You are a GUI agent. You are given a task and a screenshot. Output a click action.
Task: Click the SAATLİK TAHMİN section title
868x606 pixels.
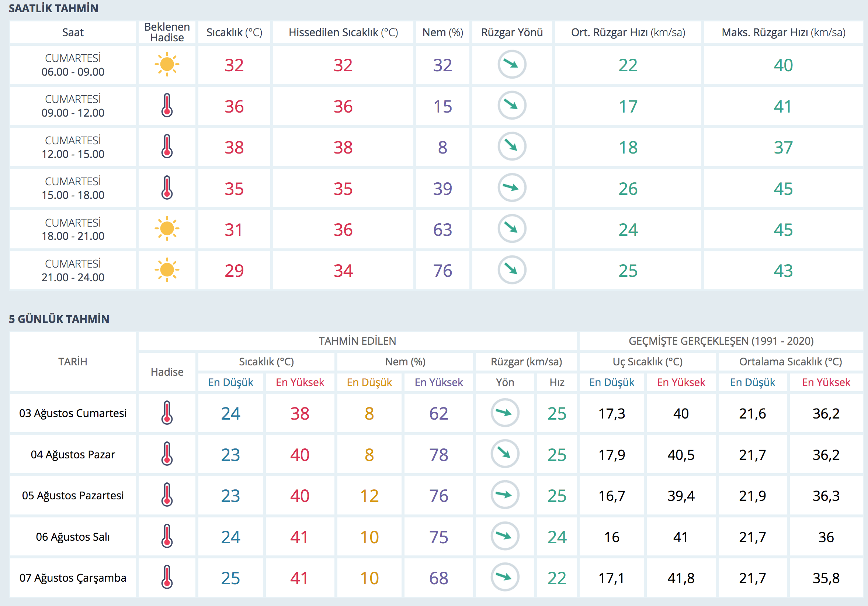click(x=53, y=8)
